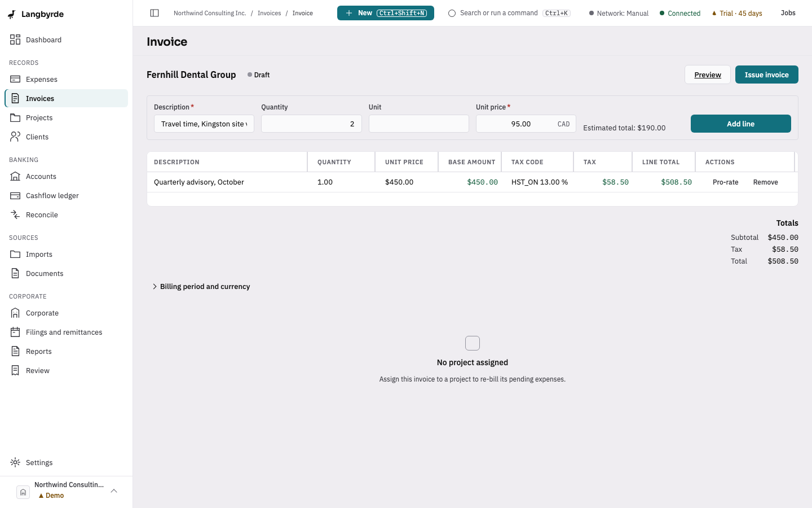Click the Unit input field
Screen dimensions: 812x508
tap(419, 124)
